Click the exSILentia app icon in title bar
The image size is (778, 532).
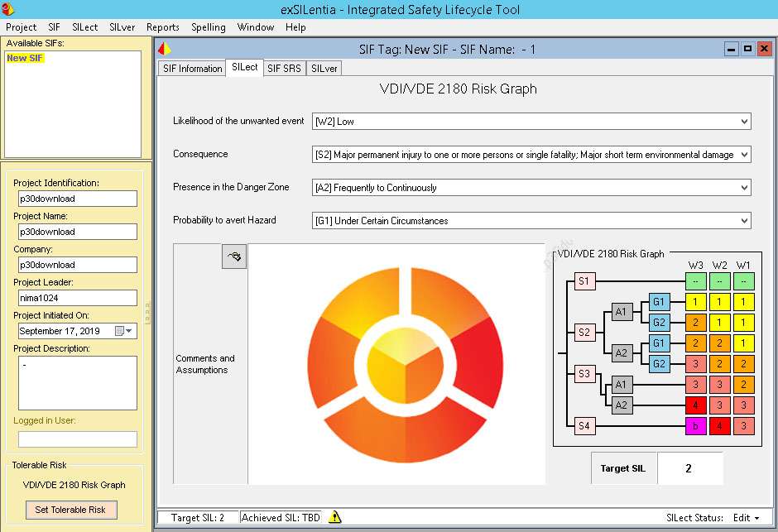point(7,9)
